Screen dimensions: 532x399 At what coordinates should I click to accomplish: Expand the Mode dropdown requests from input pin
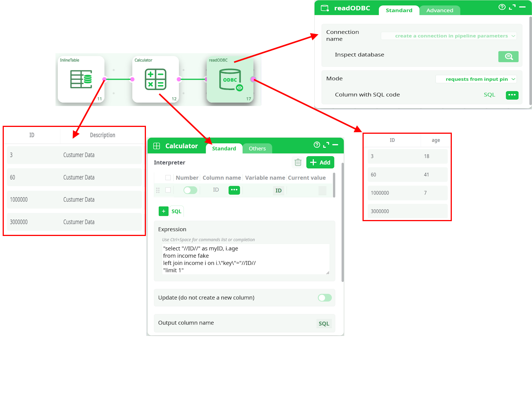tap(476, 79)
